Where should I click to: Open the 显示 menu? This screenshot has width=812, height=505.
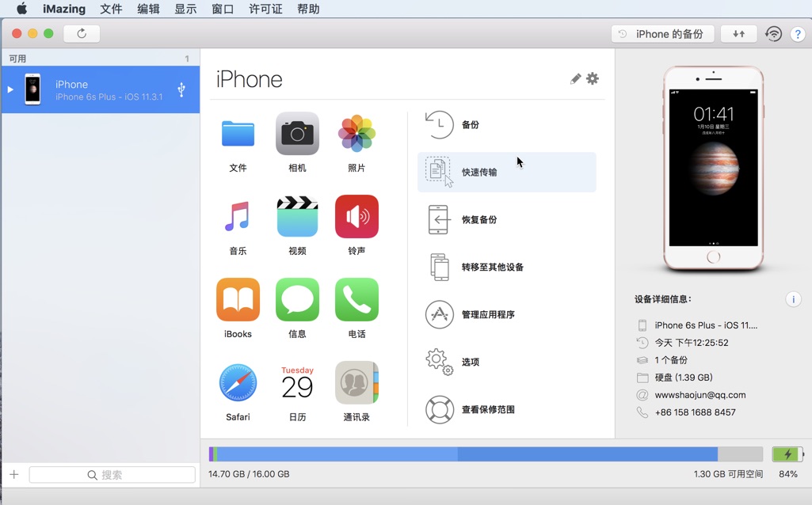click(185, 9)
